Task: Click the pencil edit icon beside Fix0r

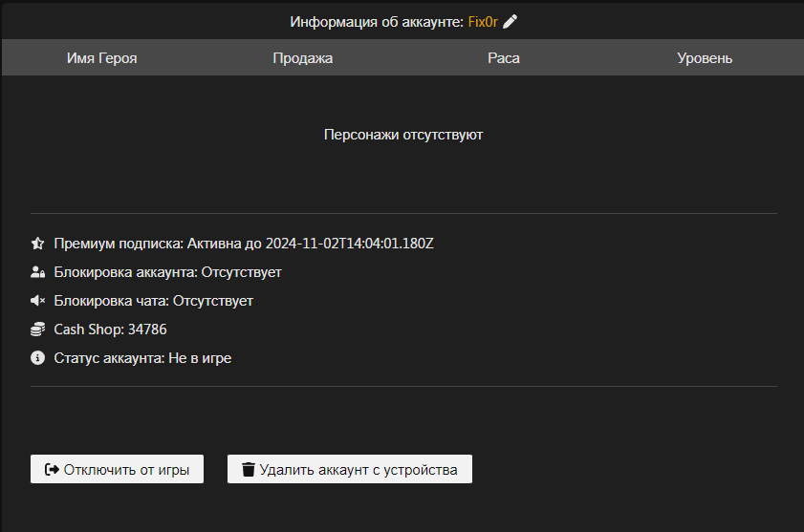Action: pyautogui.click(x=510, y=21)
